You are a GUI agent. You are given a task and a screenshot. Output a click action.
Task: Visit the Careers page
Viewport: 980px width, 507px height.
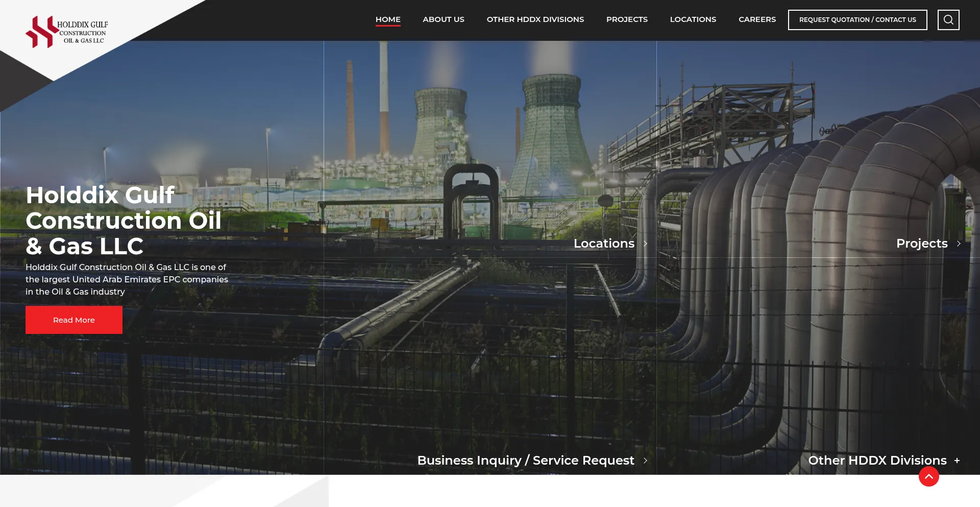pyautogui.click(x=757, y=19)
